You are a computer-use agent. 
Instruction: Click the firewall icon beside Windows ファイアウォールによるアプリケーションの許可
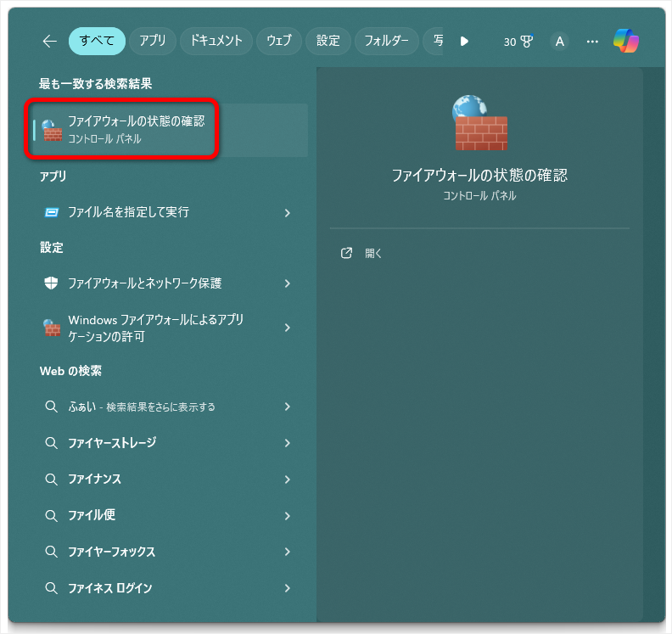52,328
